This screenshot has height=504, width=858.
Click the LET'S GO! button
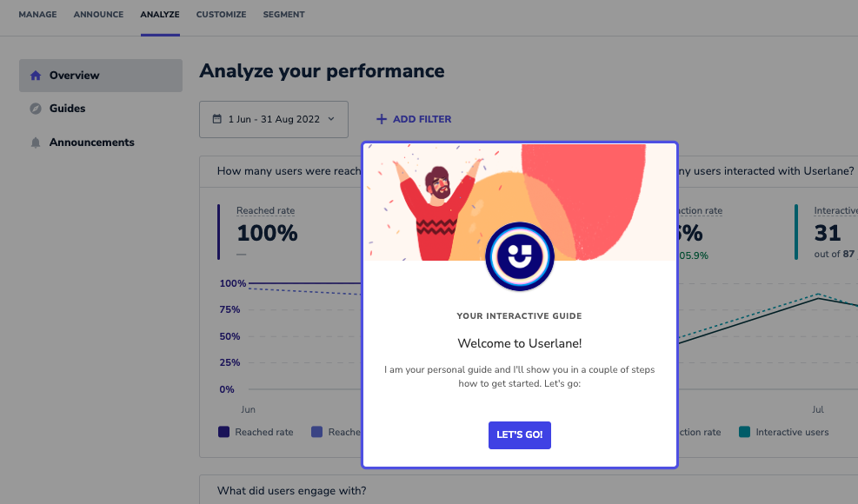click(x=519, y=435)
